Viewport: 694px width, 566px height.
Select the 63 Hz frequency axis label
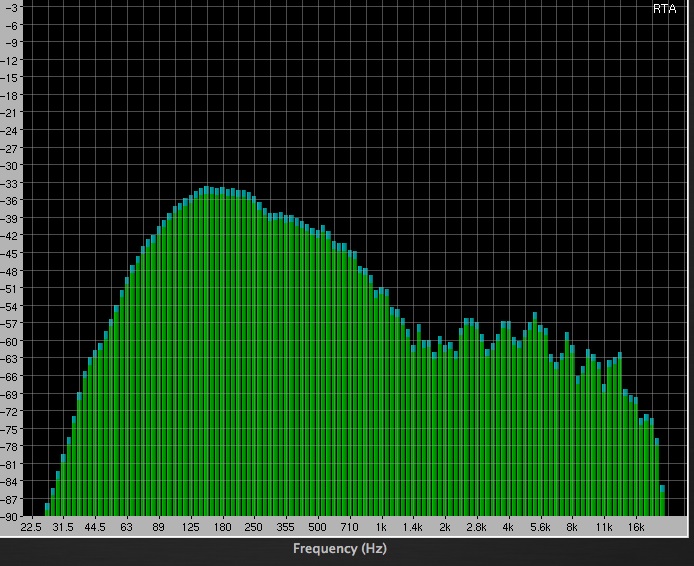(126, 527)
